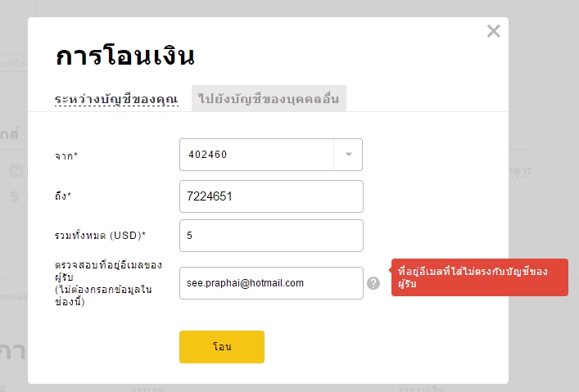Click the ถึง* field label

[63, 196]
